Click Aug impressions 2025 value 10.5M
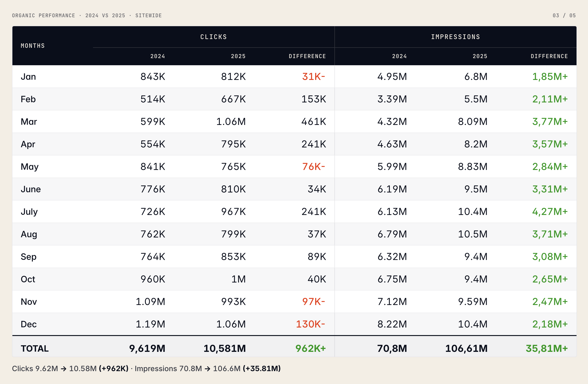Viewport: 588px width, 384px height. pyautogui.click(x=473, y=234)
